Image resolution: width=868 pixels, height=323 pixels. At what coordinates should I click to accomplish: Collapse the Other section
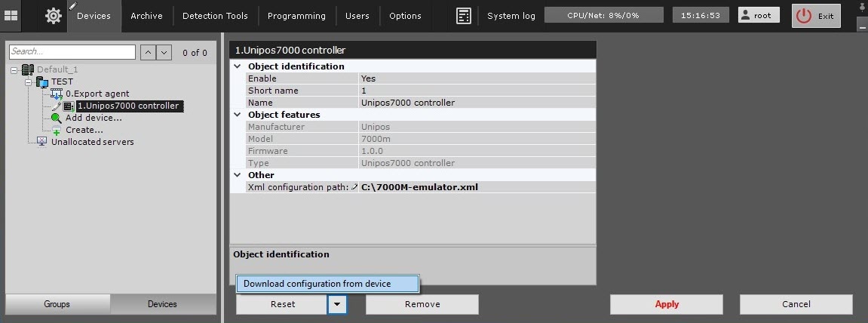[x=238, y=175]
